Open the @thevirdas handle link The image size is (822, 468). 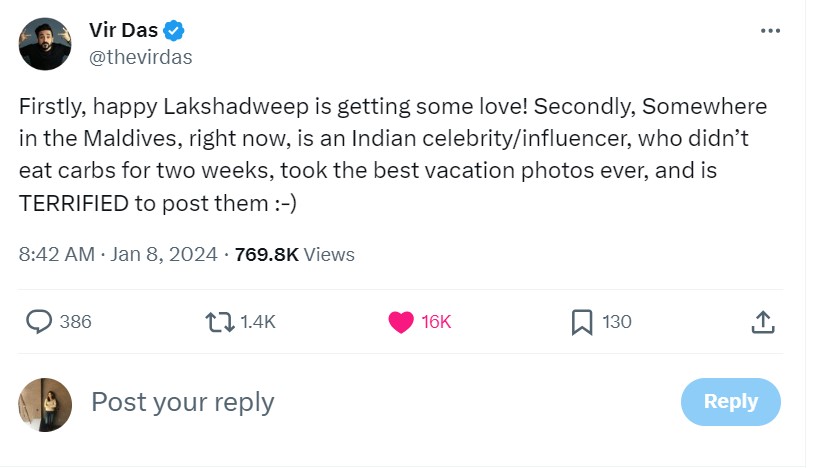pos(140,57)
